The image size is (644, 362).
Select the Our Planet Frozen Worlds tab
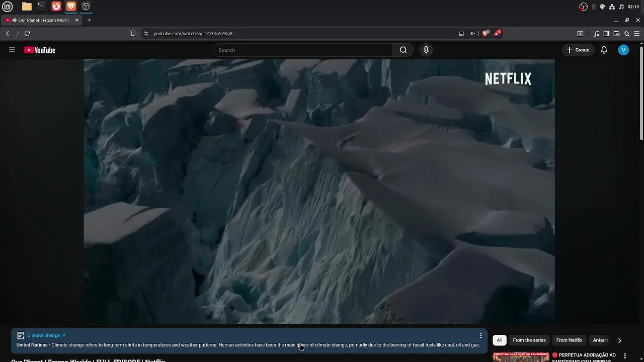click(x=40, y=20)
